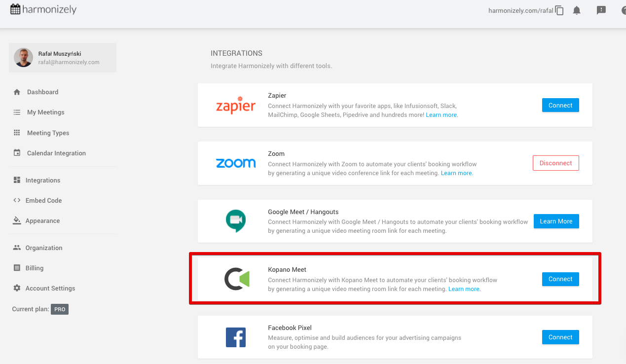Click the Integrations widgets icon
This screenshot has width=626, height=364.
tap(17, 180)
